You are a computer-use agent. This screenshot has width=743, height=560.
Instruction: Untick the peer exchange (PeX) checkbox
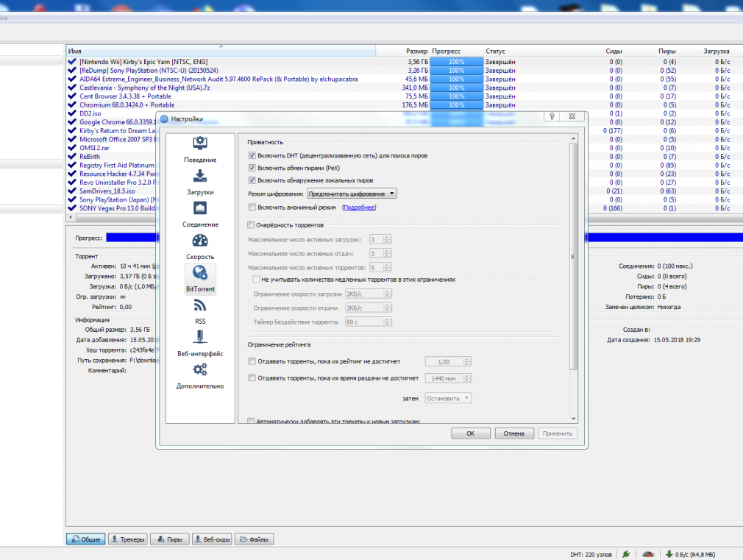pos(252,168)
